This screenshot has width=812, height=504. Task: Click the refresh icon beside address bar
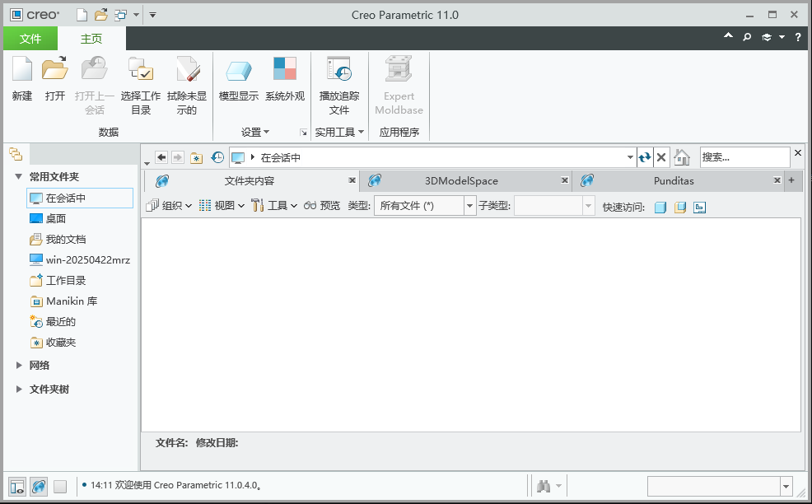(x=645, y=157)
